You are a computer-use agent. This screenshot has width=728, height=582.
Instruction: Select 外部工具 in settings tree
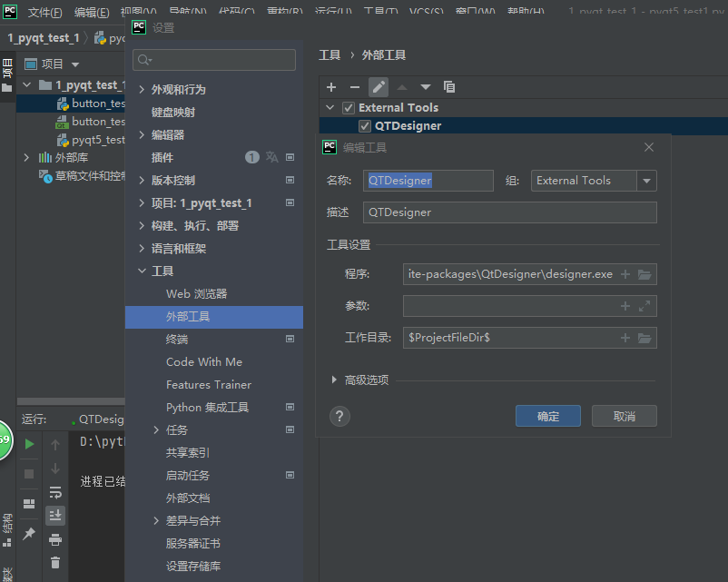click(x=214, y=317)
